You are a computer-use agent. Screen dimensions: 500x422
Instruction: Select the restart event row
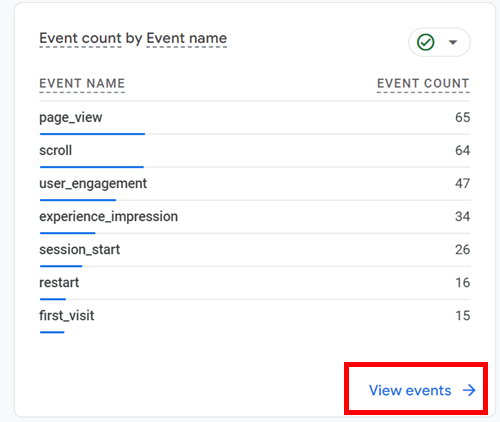(x=255, y=283)
